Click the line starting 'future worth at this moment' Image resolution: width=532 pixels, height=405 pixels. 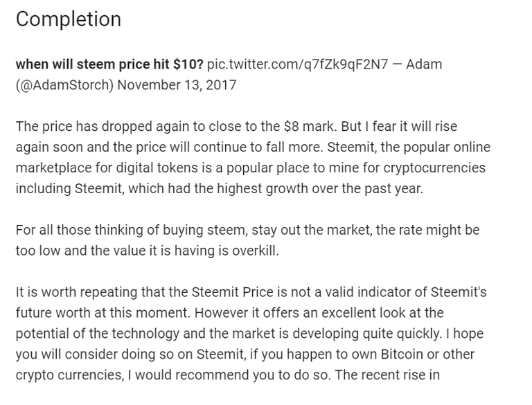tap(229, 313)
